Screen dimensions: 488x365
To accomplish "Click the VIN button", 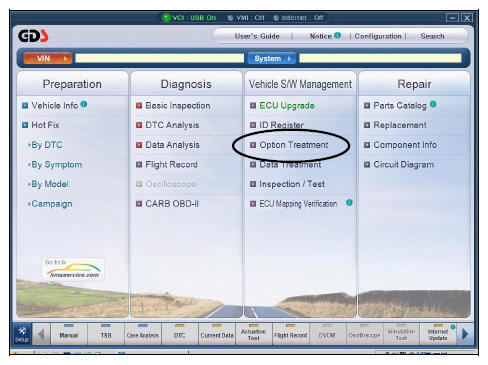I will (47, 59).
